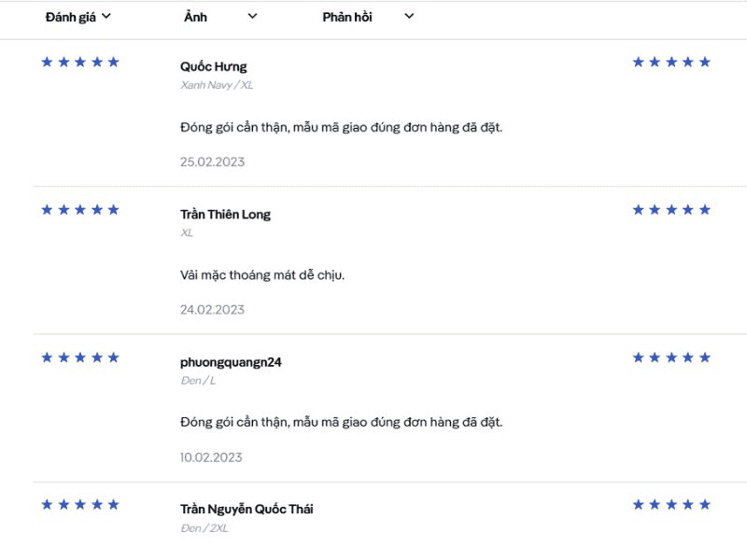The image size is (747, 560).
Task: Click left stars beside Trần Nguyễn Quốc Thái
Action: [80, 505]
